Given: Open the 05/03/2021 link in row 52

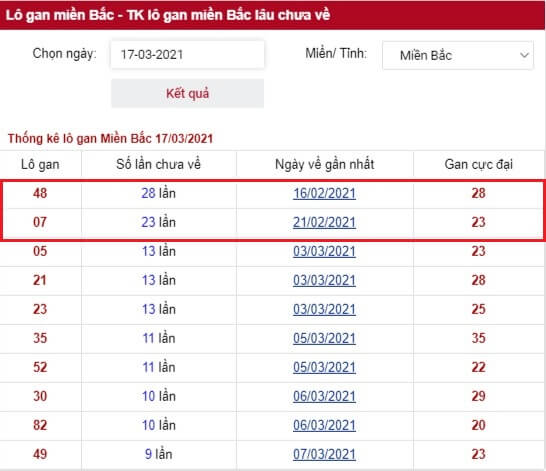Looking at the screenshot, I should pyautogui.click(x=324, y=367).
